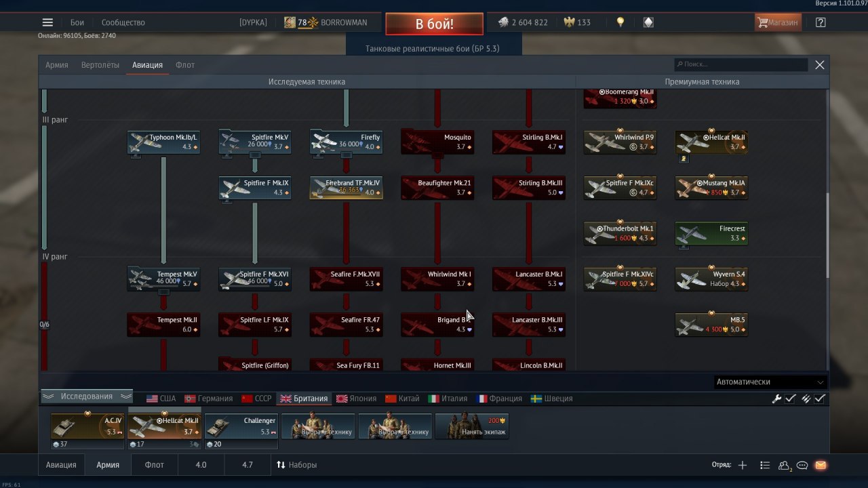The height and width of the screenshot is (488, 868).
Task: Toggle the auto-refill ammo checkbox
Action: pyautogui.click(x=820, y=399)
